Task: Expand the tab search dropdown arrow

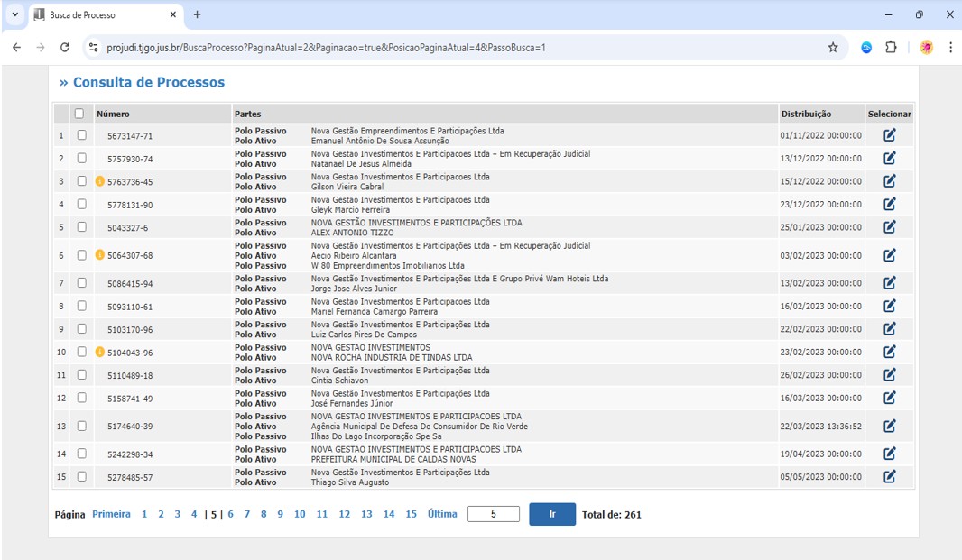Action: click(14, 14)
